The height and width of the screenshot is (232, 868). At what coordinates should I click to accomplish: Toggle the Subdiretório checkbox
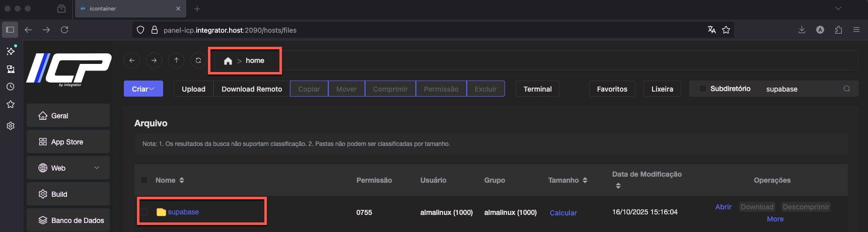pyautogui.click(x=703, y=89)
